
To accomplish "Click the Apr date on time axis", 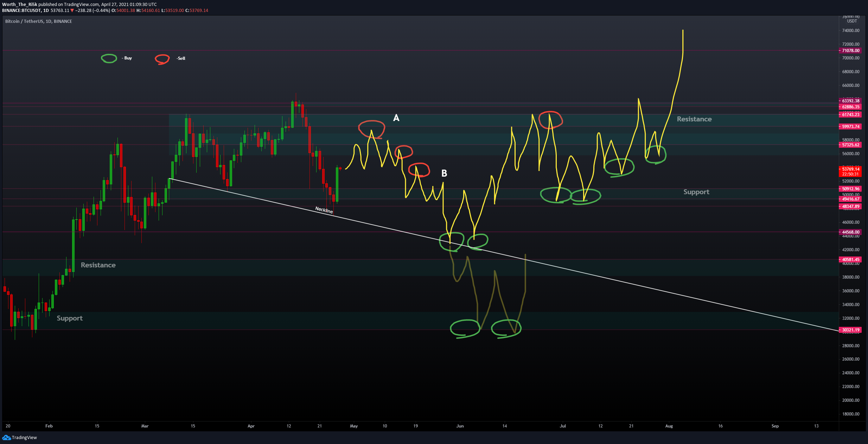I will coord(251,426).
